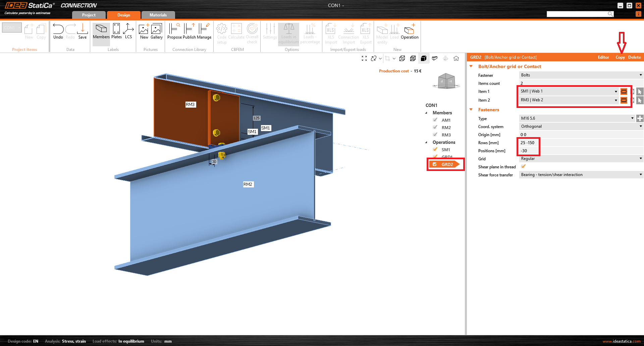Click the view orientation cube
Image resolution: width=644 pixels, height=346 pixels.
click(x=446, y=81)
